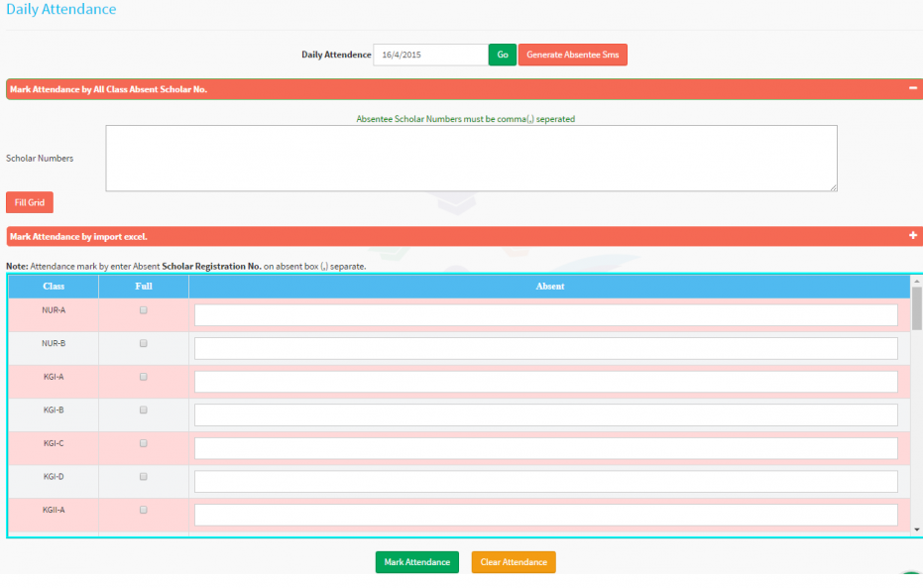Click the Absent field for KGI-C
Screen dimensions: 923x588
[x=545, y=448]
